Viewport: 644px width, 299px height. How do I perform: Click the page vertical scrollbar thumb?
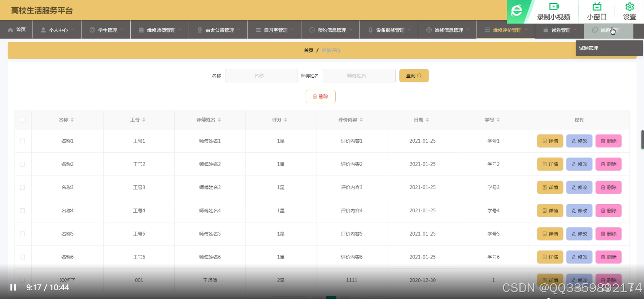pyautogui.click(x=643, y=140)
